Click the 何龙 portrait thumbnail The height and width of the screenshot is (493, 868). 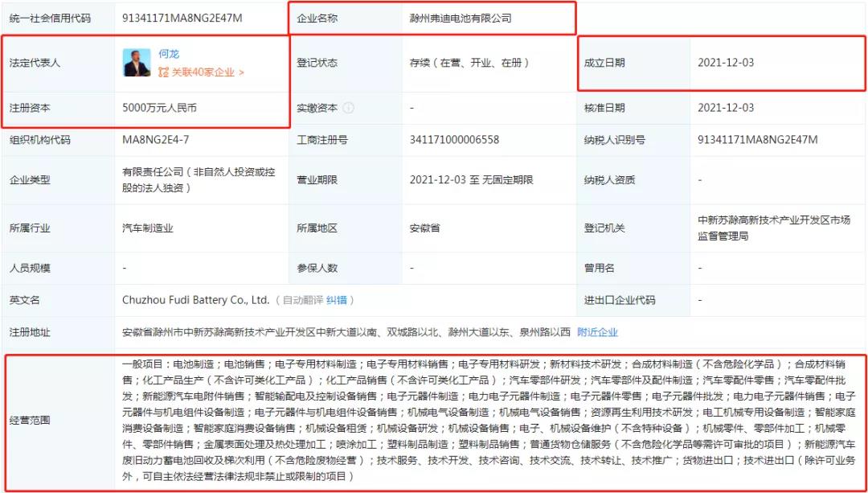click(x=137, y=63)
